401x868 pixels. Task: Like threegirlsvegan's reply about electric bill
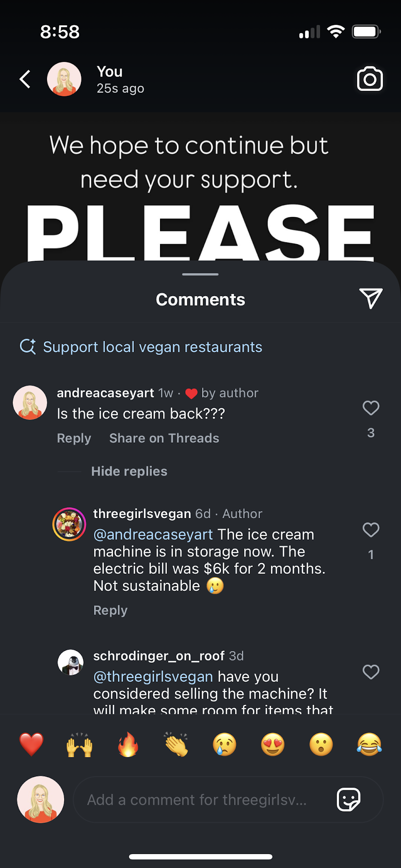click(371, 530)
